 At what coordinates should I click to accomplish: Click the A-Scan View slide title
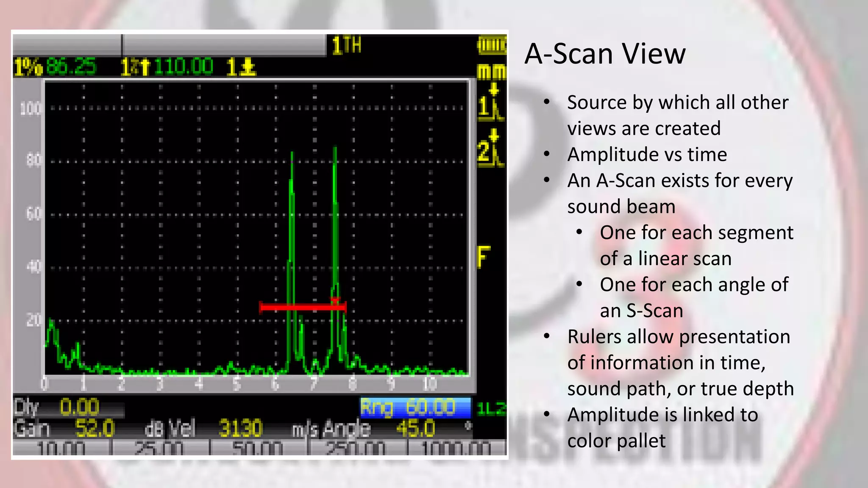(605, 54)
